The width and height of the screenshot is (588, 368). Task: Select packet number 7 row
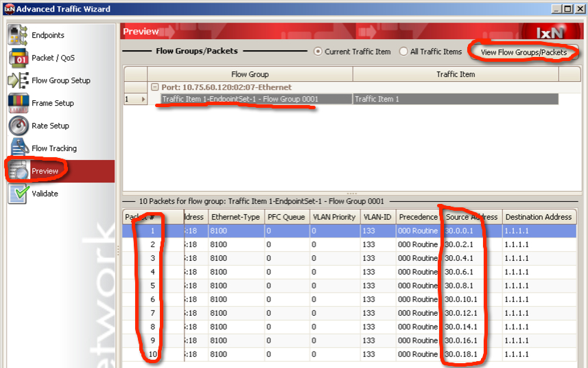click(x=349, y=313)
